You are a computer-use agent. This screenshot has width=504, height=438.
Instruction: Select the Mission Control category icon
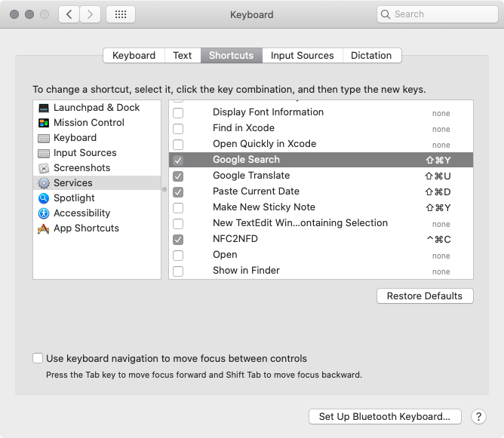[x=43, y=123]
